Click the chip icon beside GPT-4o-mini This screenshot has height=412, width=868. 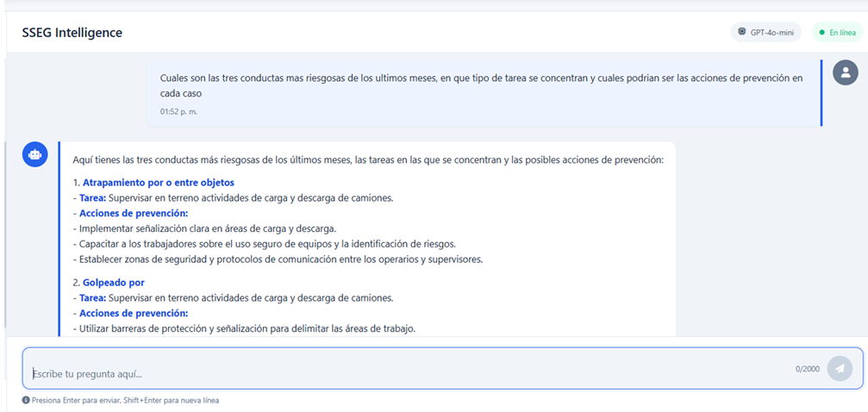pyautogui.click(x=742, y=32)
